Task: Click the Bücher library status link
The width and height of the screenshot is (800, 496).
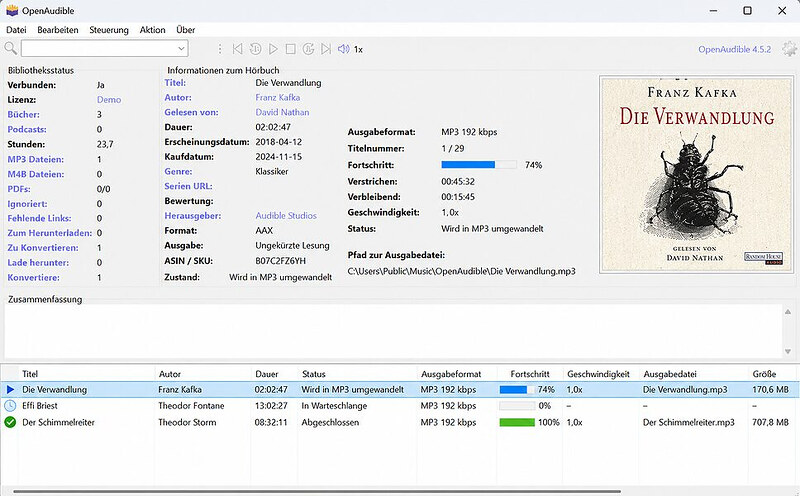Action: [x=23, y=114]
